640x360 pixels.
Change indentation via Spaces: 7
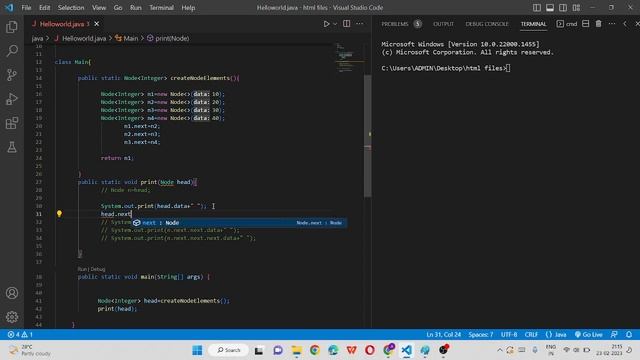click(480, 334)
